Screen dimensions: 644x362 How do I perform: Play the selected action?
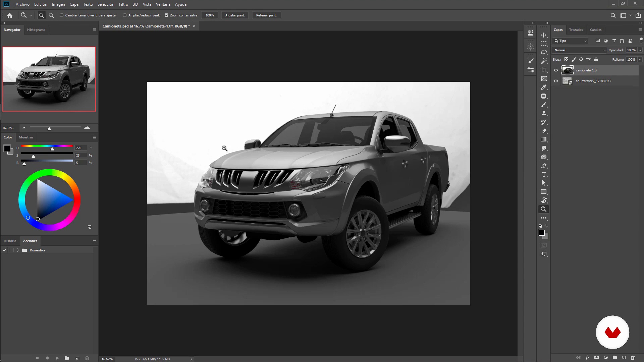coord(57,358)
